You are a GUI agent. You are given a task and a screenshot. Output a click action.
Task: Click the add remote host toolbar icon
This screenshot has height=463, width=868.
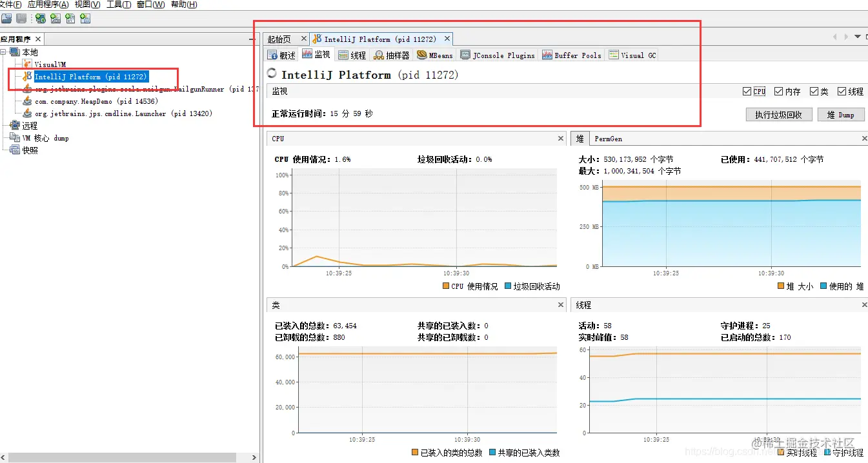[41, 19]
